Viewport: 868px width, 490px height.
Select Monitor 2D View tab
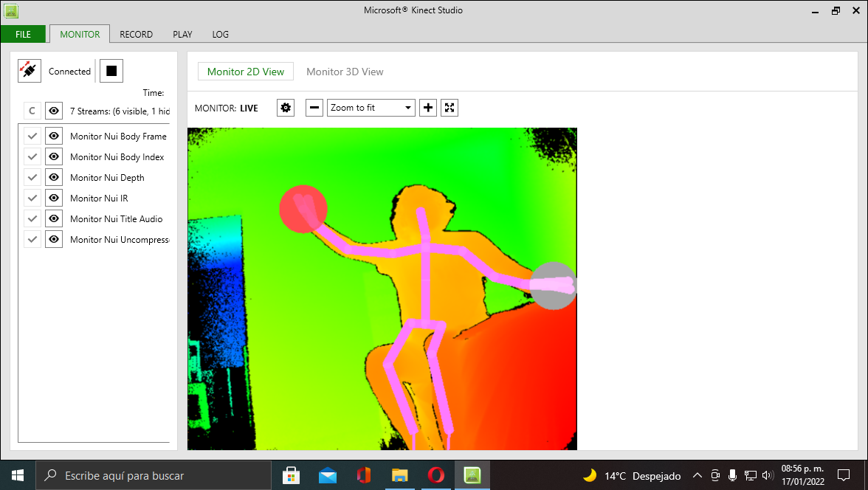click(246, 72)
